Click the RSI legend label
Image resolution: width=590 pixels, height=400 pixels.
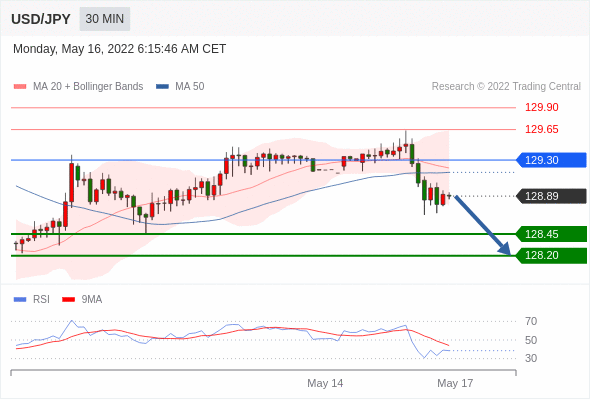click(41, 300)
